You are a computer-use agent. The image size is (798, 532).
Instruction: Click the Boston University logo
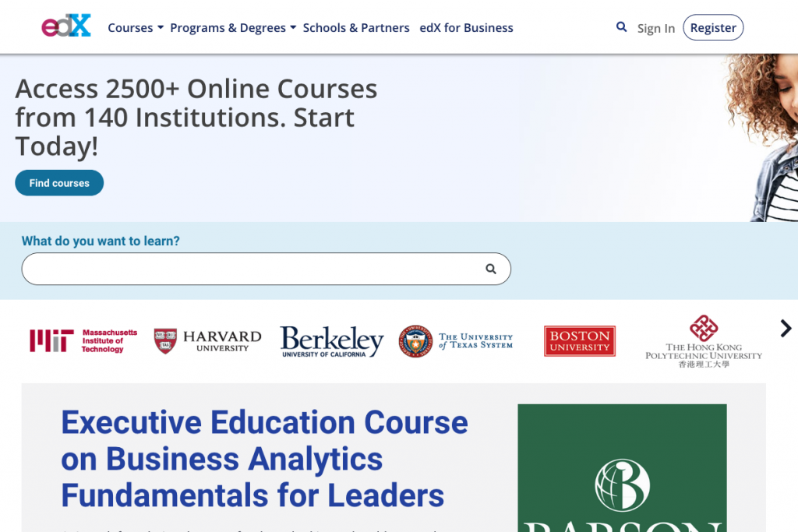(x=580, y=340)
